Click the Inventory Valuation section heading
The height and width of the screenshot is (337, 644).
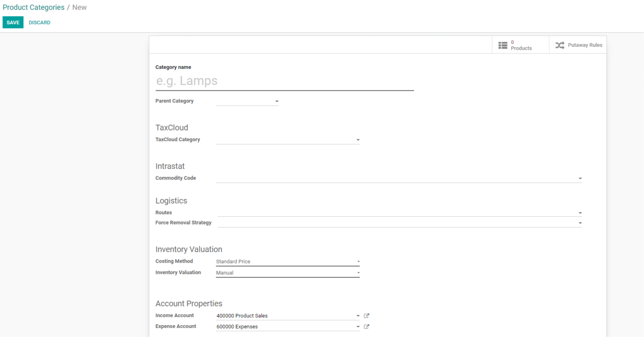tap(189, 249)
